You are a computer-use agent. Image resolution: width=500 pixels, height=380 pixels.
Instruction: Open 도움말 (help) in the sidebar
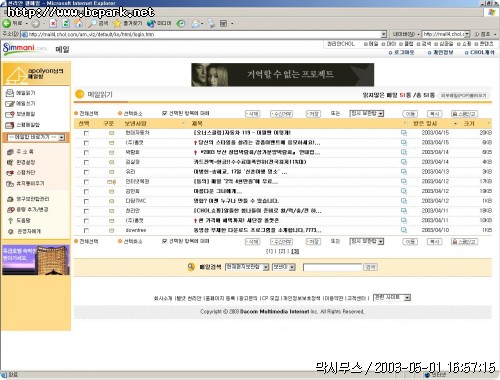23,220
